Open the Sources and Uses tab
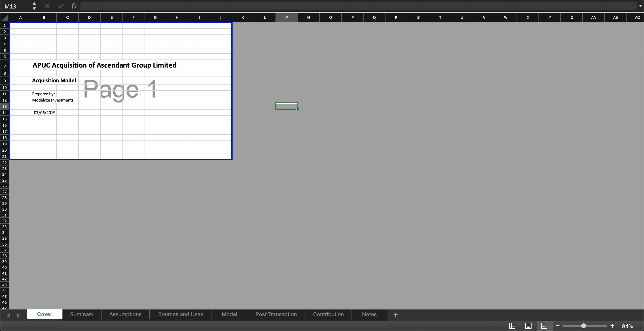 click(180, 314)
